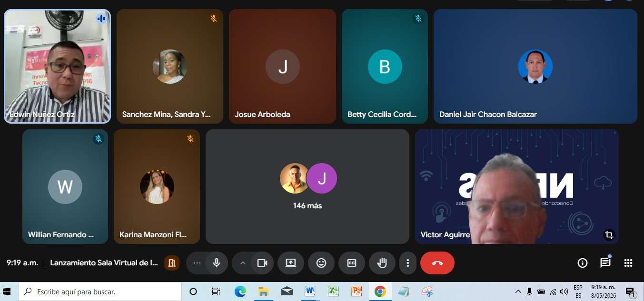Expand the video settings caret
The image size is (644, 301).
[x=242, y=263]
